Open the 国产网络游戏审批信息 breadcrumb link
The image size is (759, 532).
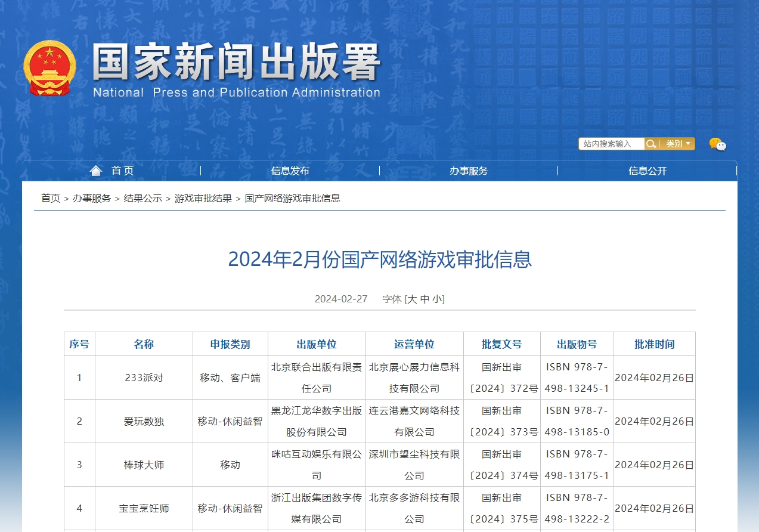tap(292, 199)
